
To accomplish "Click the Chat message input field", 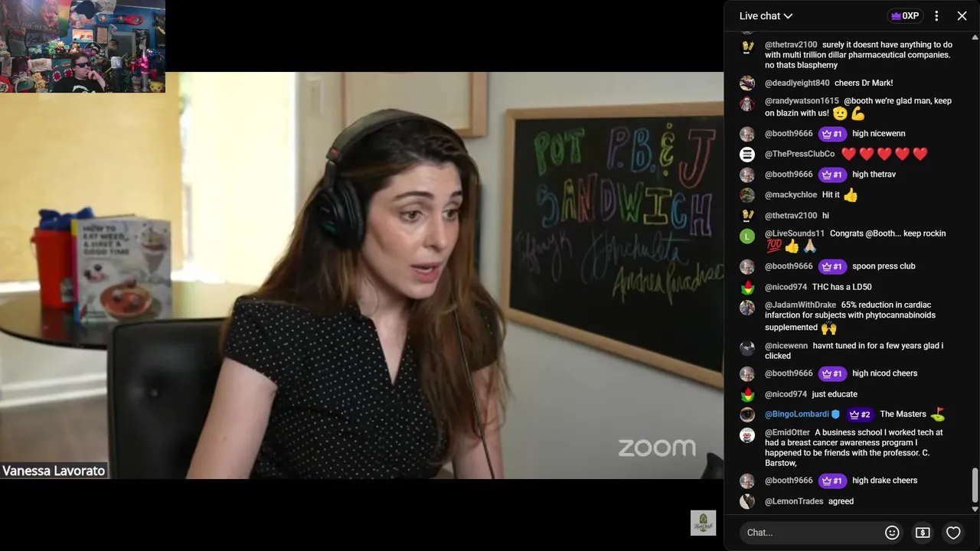I will pyautogui.click(x=812, y=533).
